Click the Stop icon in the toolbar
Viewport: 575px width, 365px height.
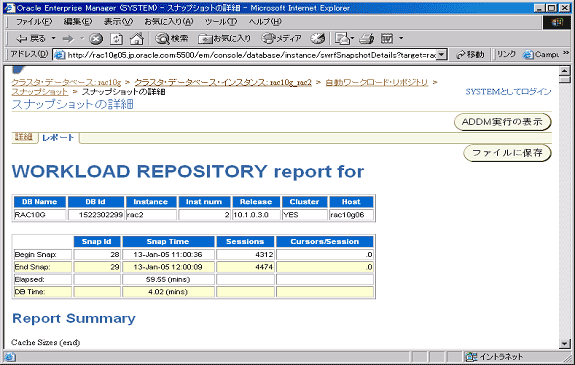click(96, 39)
